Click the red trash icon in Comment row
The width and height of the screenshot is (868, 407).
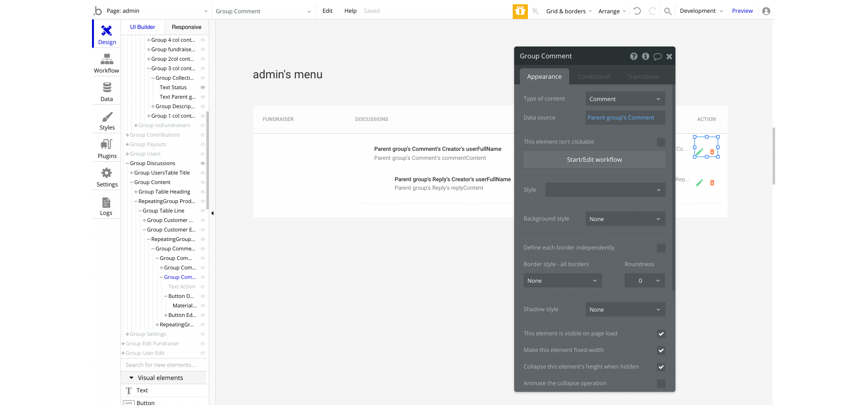pyautogui.click(x=712, y=152)
